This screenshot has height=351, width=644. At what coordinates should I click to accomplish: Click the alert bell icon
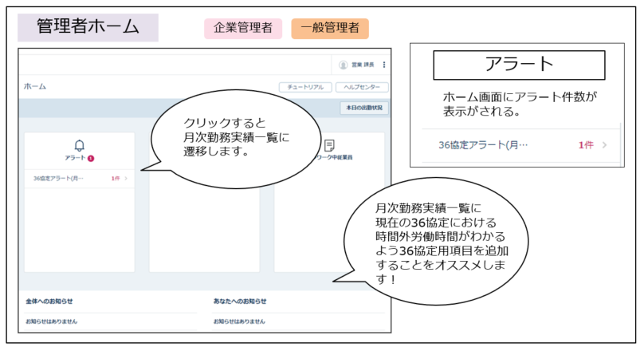tap(79, 145)
